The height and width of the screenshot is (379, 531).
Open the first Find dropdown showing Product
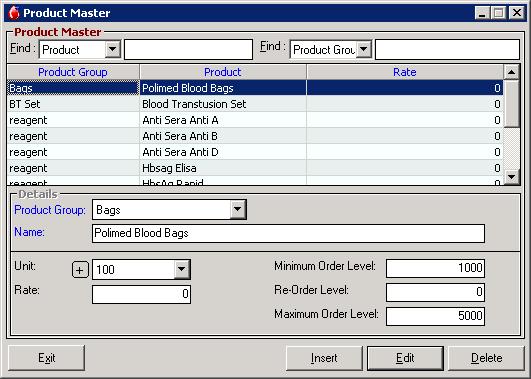point(112,49)
